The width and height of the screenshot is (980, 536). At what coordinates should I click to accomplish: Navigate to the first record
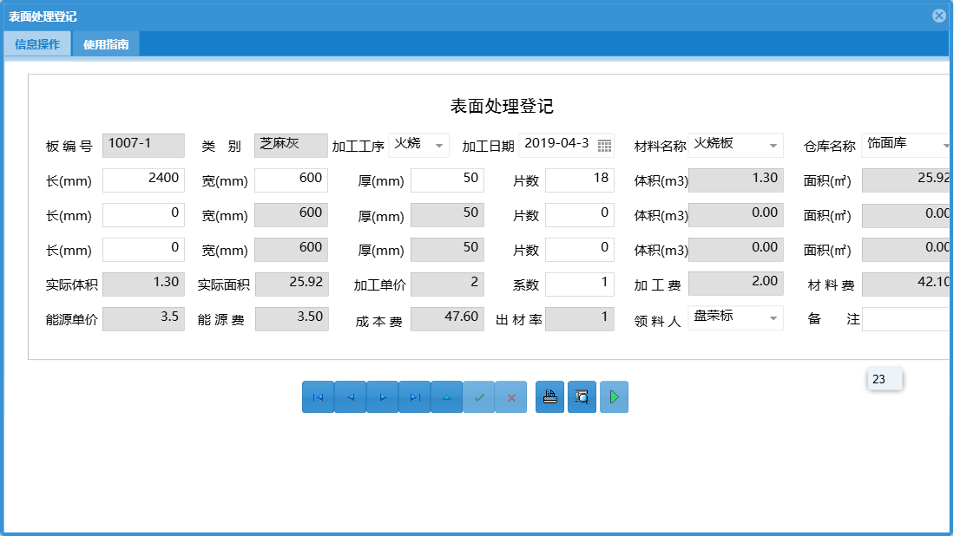[x=319, y=396]
